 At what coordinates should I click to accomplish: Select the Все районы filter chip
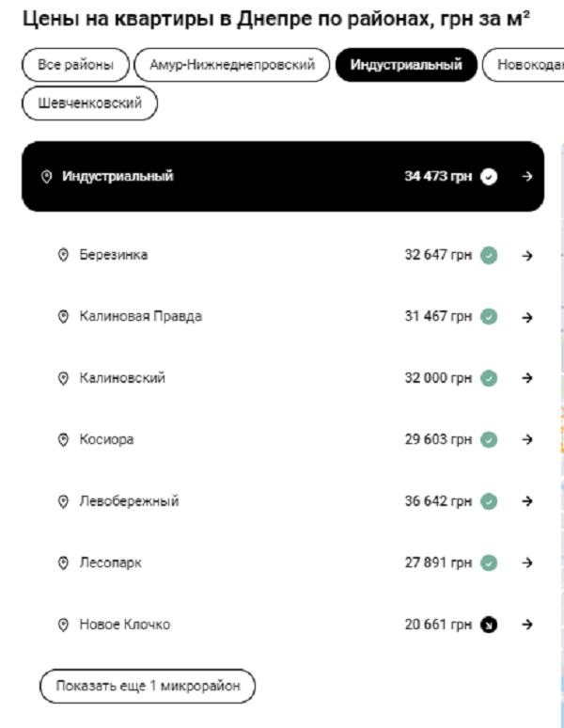tap(75, 65)
